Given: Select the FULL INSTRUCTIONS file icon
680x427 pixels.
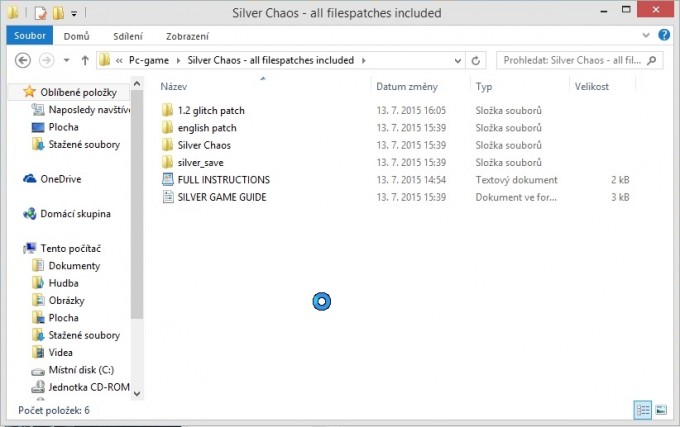Looking at the screenshot, I should 167,179.
